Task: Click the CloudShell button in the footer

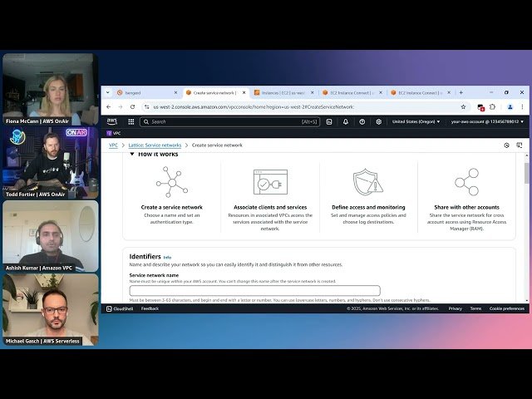Action: [x=120, y=308]
